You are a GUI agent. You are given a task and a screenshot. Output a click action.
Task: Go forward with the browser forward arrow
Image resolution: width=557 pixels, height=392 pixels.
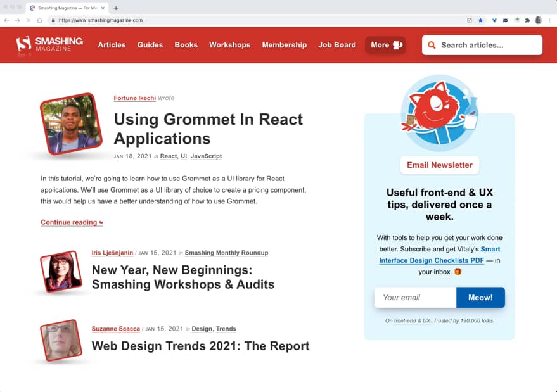[17, 20]
